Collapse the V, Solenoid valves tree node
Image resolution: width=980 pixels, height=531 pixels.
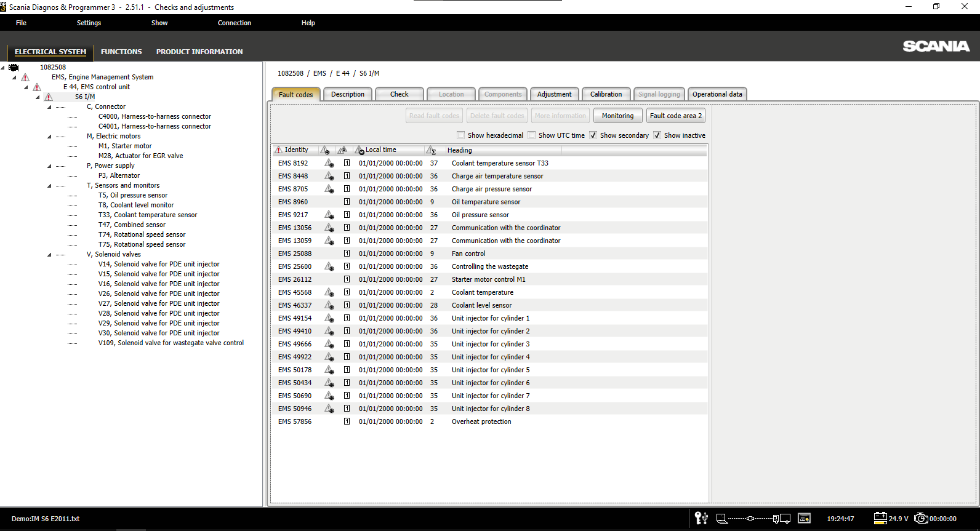click(49, 254)
